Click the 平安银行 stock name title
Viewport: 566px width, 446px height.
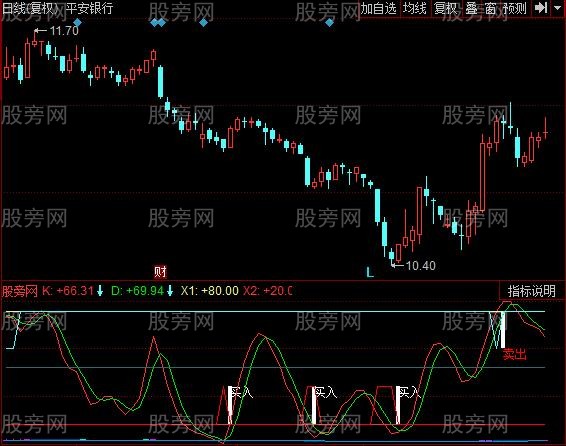click(90, 8)
